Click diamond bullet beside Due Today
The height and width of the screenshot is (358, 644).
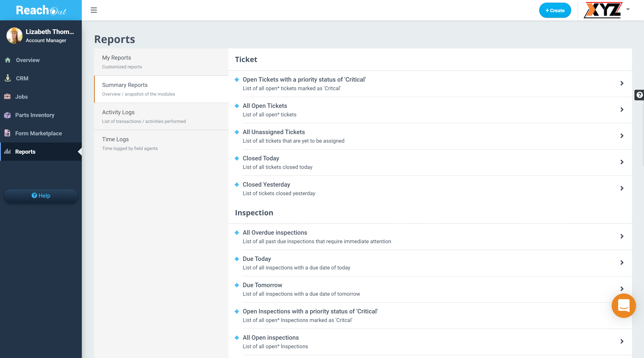click(237, 259)
